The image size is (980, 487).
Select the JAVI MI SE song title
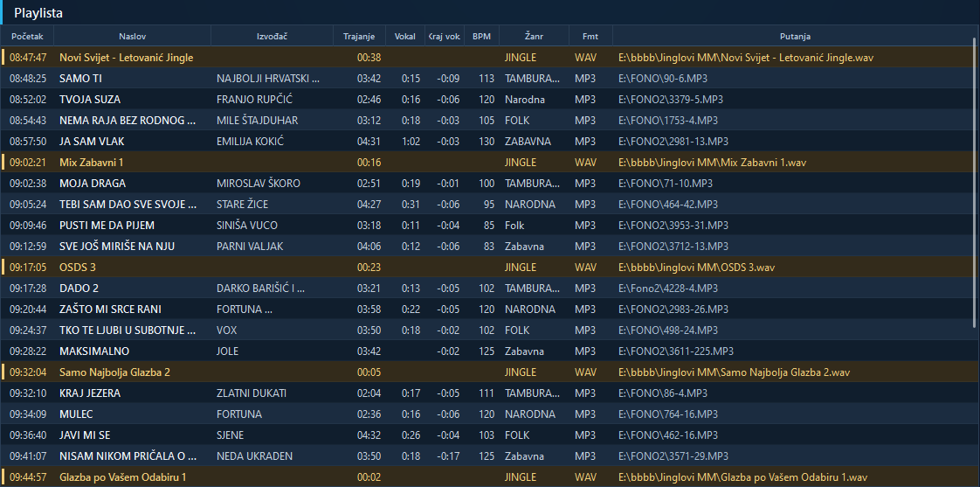pos(85,435)
